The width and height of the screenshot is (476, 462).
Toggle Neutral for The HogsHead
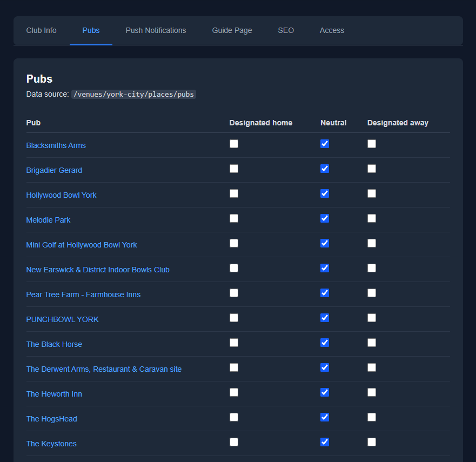(x=325, y=418)
